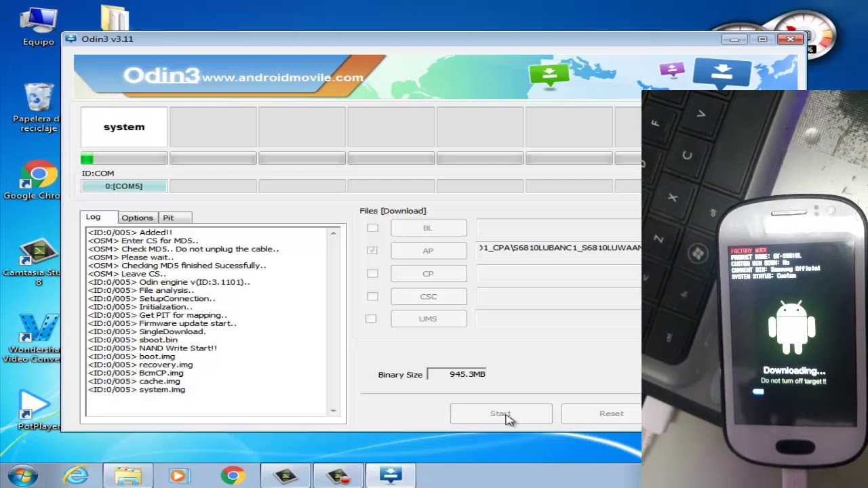Click the system status box
Screen dimensions: 868x488
click(124, 127)
